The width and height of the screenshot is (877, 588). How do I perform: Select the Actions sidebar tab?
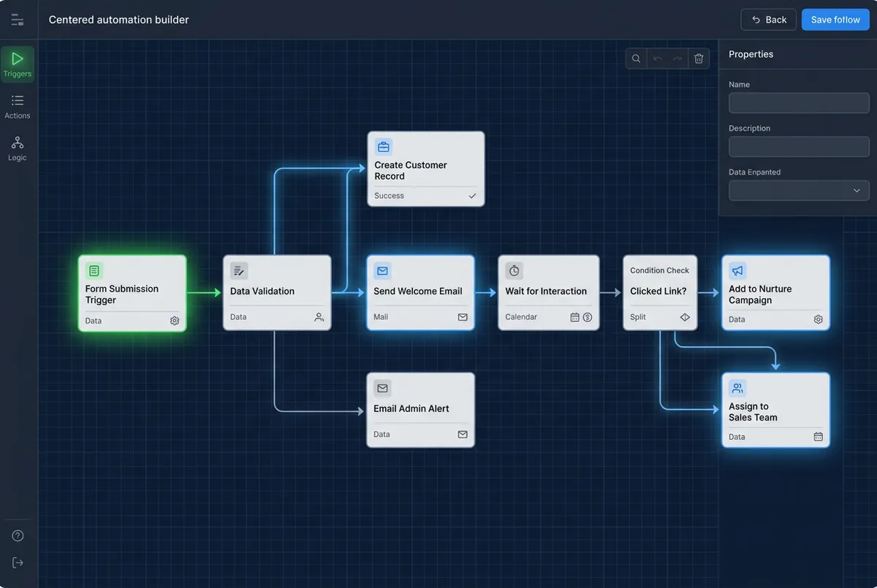click(x=18, y=107)
